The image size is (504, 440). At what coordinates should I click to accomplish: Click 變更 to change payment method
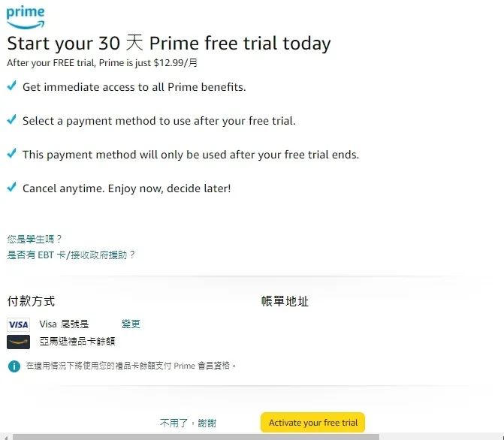pos(131,324)
